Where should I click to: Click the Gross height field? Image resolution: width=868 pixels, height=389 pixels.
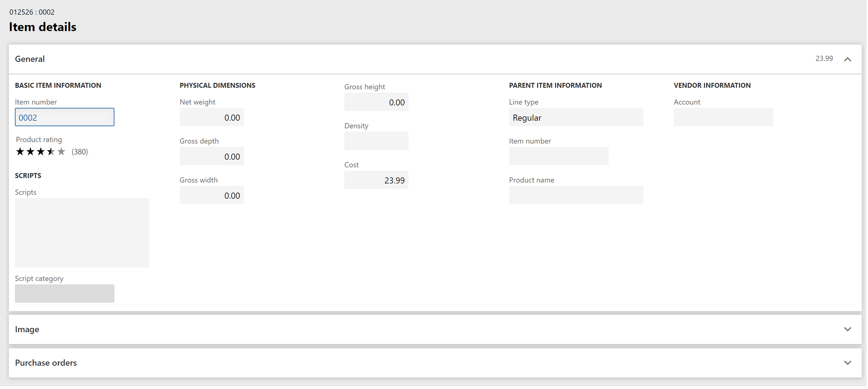tap(377, 102)
